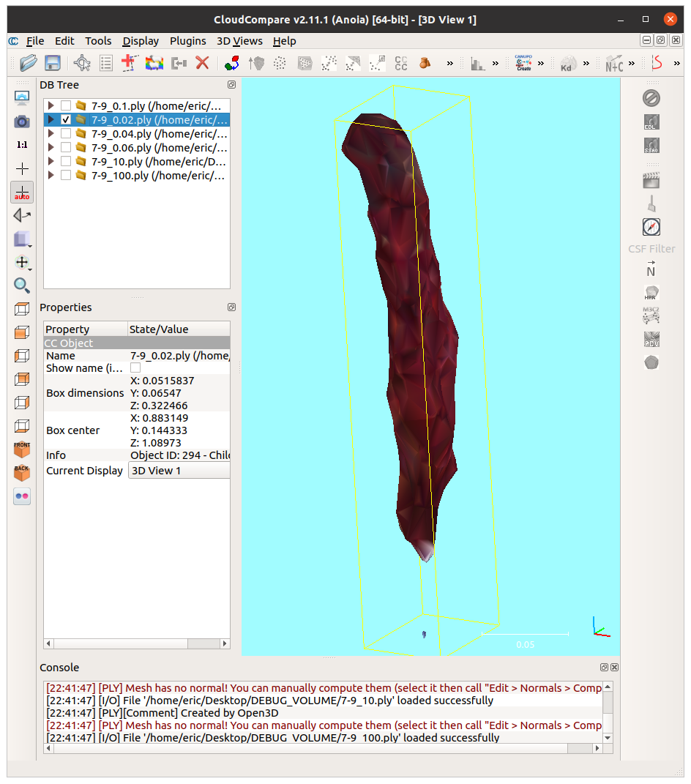The width and height of the screenshot is (691, 784).
Task: Open the Plugins menu
Action: click(x=187, y=41)
